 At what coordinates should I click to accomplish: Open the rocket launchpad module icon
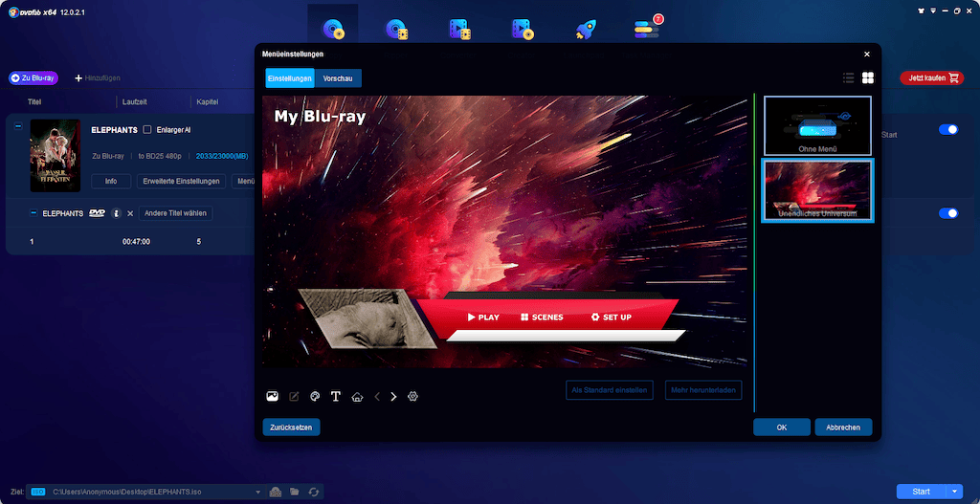(x=585, y=29)
